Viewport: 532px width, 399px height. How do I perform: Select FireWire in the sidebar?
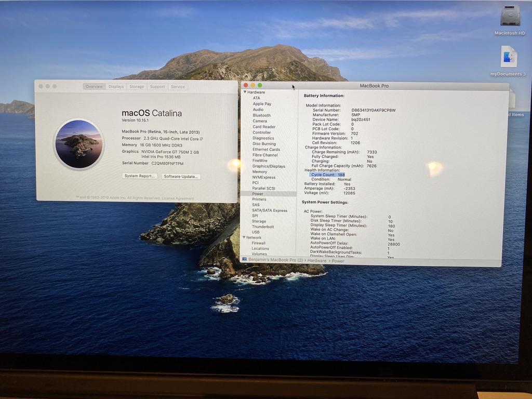(260, 161)
